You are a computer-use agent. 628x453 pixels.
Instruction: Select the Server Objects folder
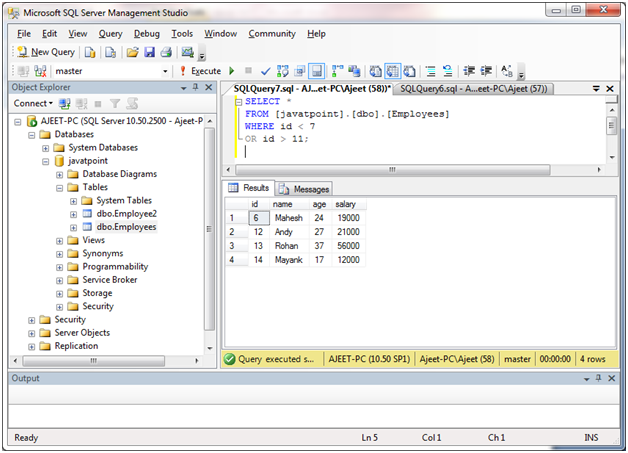click(82, 333)
